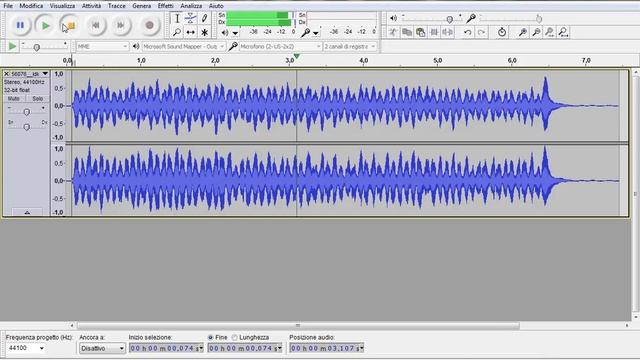Skip to start of the track
Image resolution: width=640 pixels, height=360 pixels.
click(x=96, y=25)
